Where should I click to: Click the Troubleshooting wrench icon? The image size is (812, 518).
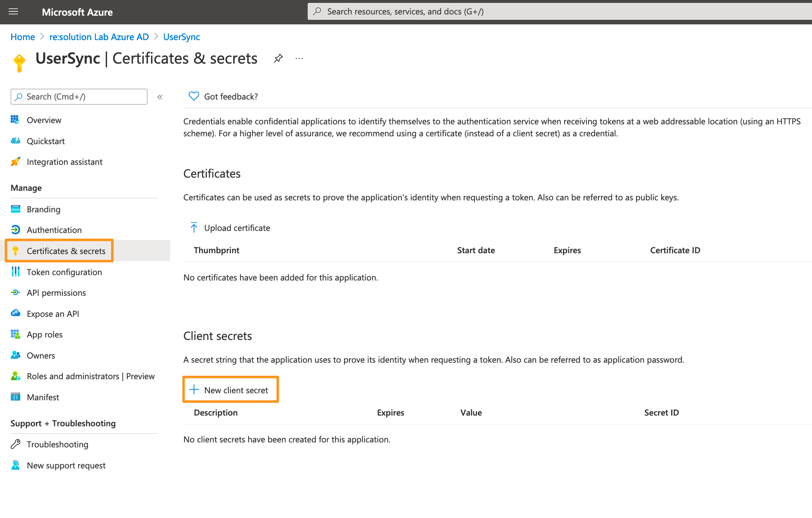pos(16,444)
